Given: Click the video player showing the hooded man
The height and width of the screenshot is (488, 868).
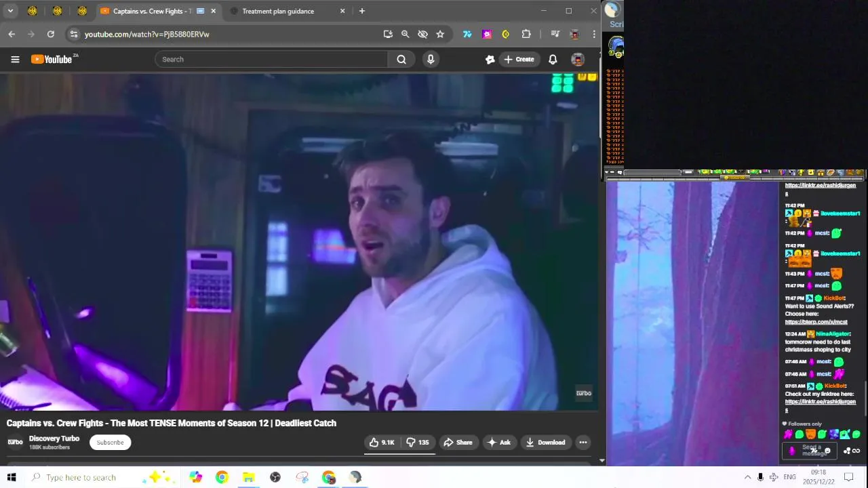Looking at the screenshot, I should pos(299,242).
